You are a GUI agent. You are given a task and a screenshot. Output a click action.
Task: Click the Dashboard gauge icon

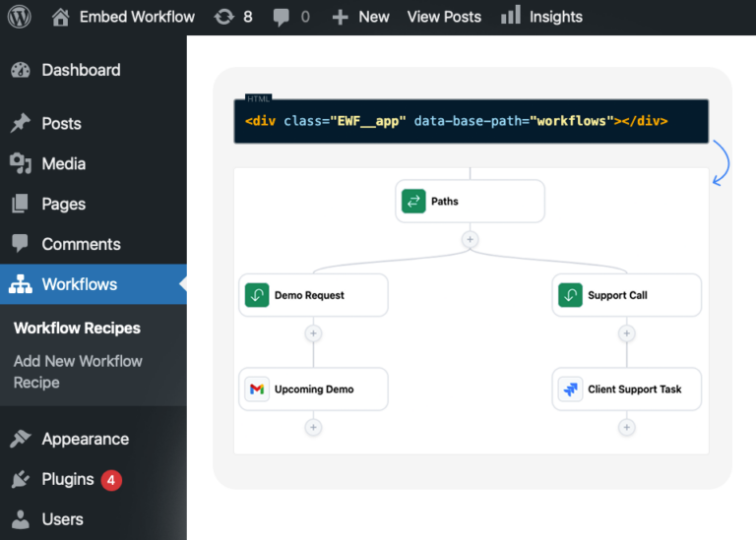point(21,70)
